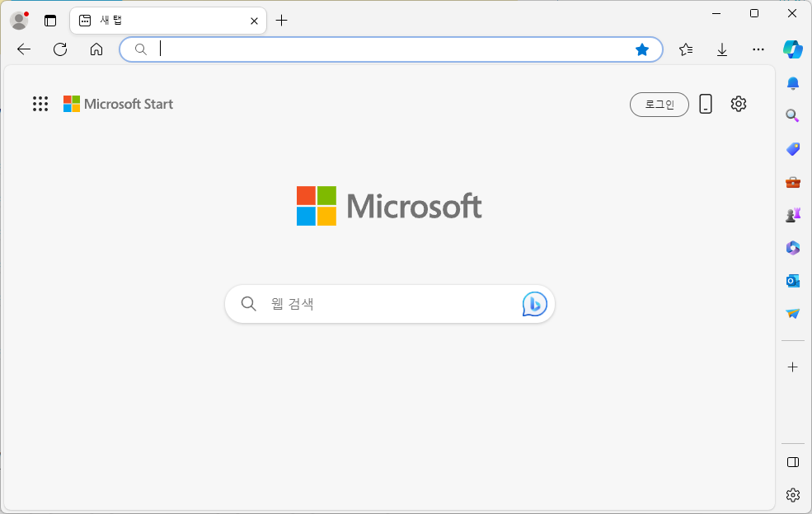812x514 pixels.
Task: Open Bing chat icon in search box
Action: pos(534,304)
